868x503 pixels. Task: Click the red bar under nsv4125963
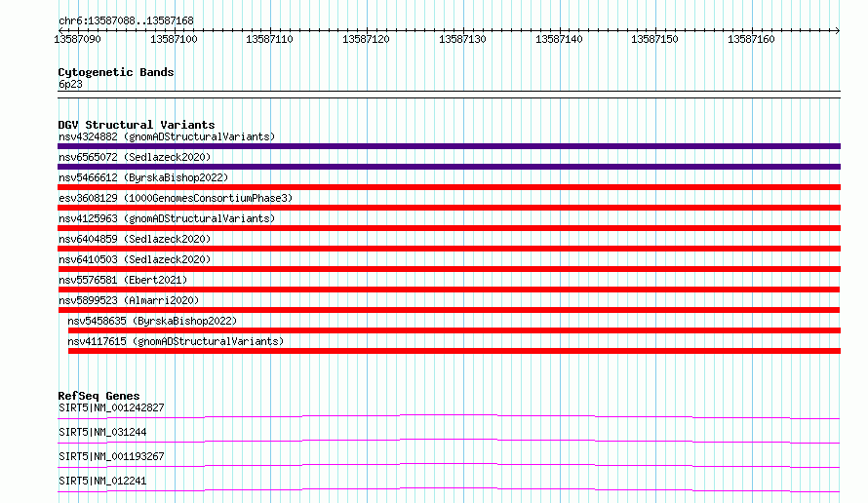(449, 228)
